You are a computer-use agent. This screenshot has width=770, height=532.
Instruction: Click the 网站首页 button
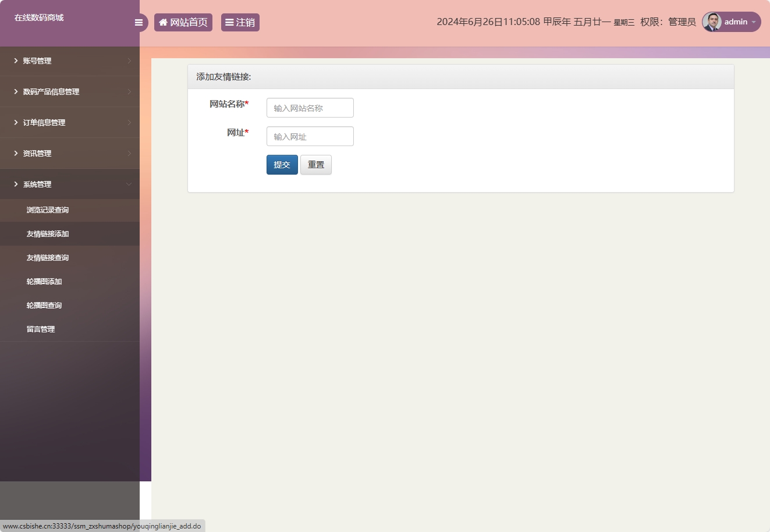pos(183,22)
